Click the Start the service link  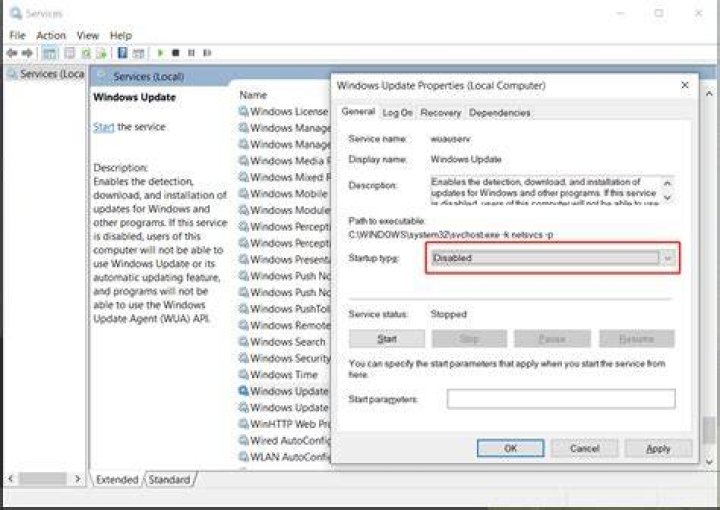[104, 127]
